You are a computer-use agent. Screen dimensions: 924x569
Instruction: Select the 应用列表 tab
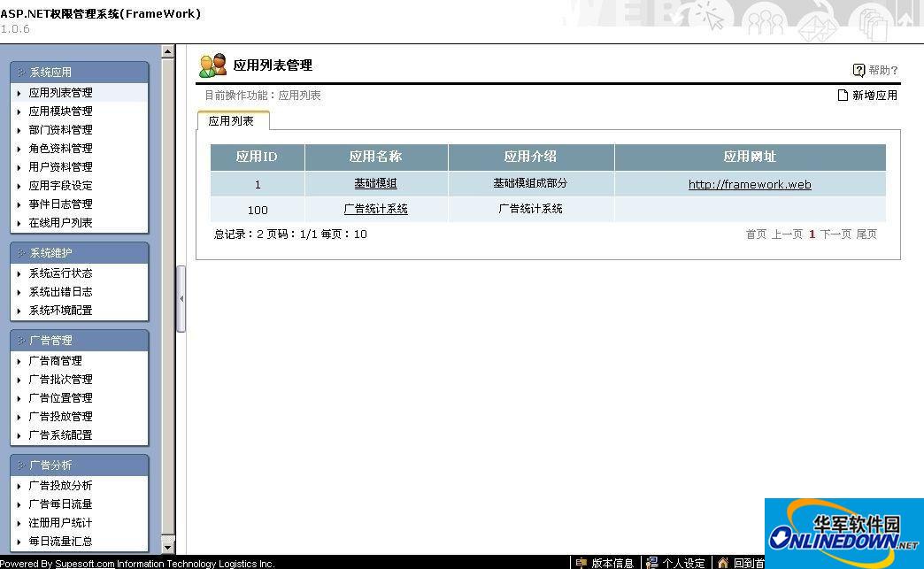click(x=233, y=120)
